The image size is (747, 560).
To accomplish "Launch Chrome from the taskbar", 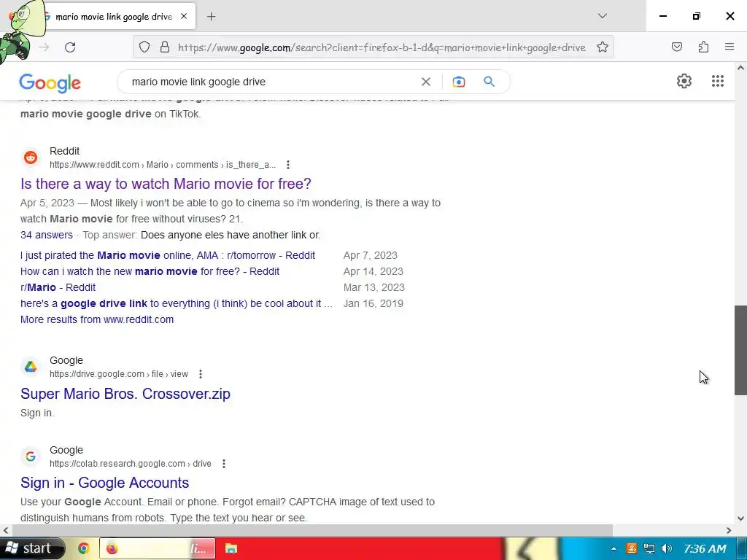I will 84,548.
